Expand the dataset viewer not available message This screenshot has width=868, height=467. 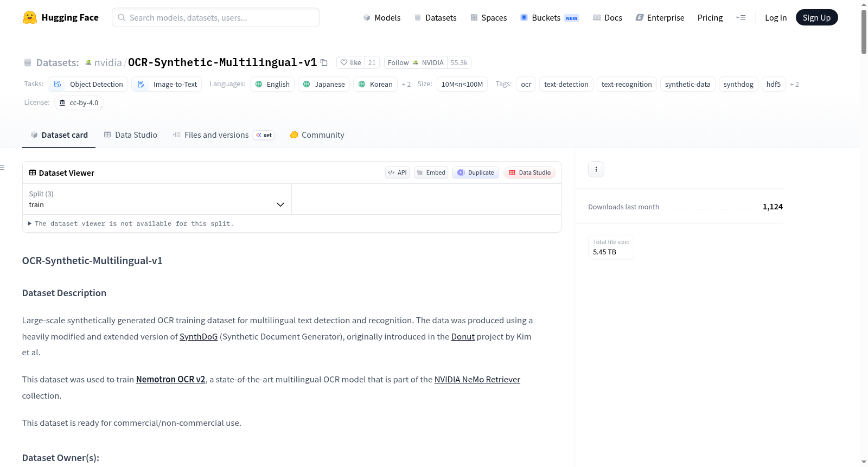[130, 223]
